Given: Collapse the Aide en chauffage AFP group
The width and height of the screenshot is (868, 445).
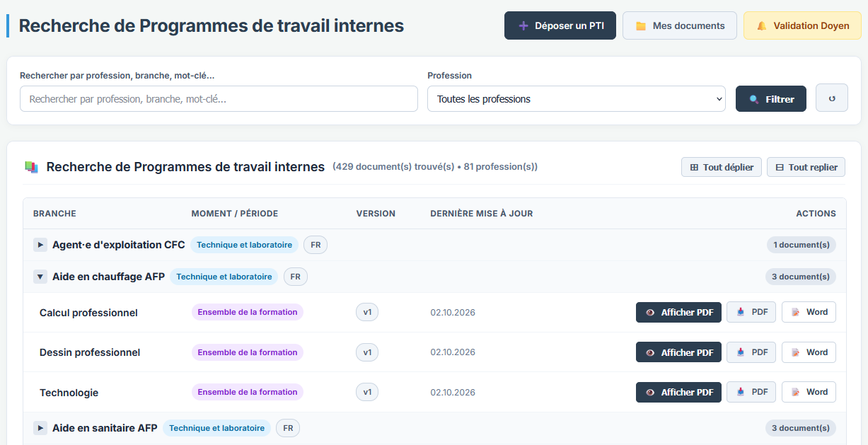Looking at the screenshot, I should [x=40, y=277].
